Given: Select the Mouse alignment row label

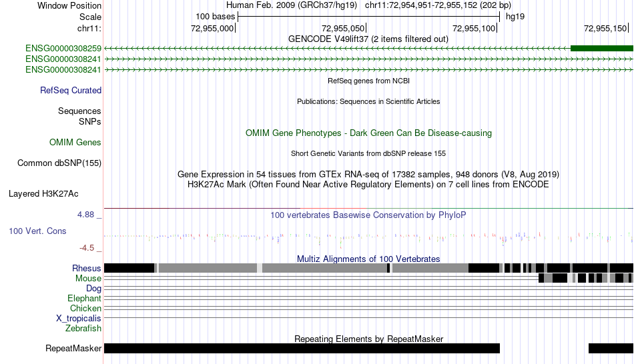Looking at the screenshot, I should tap(88, 279).
